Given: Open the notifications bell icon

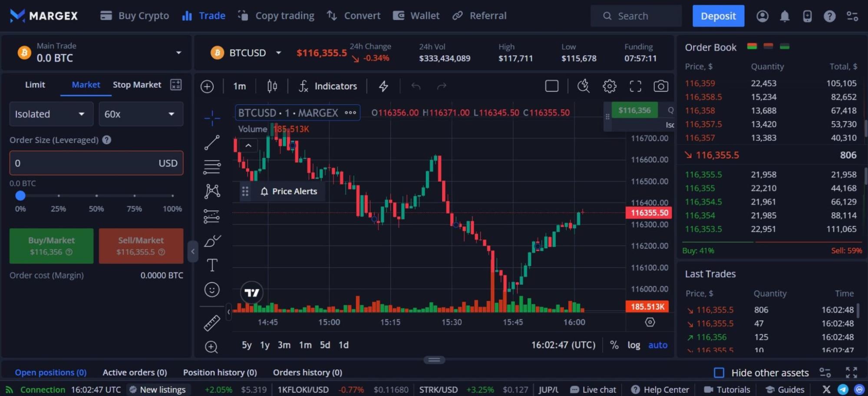Looking at the screenshot, I should (x=784, y=16).
